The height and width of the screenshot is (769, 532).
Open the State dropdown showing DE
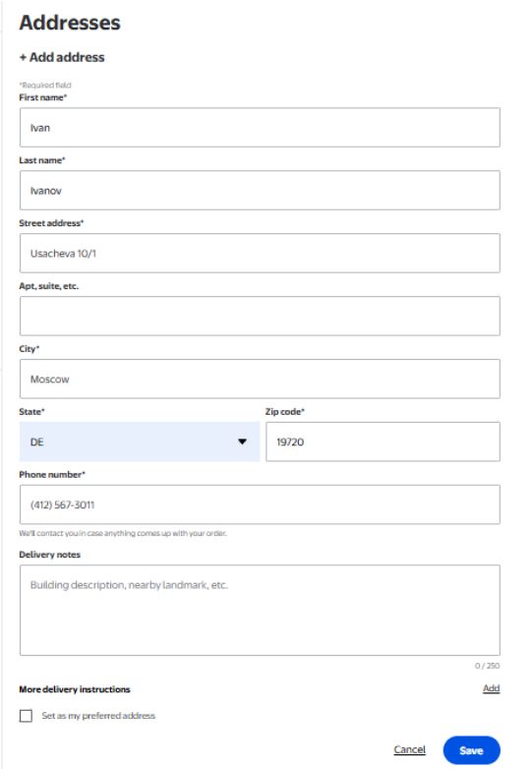[140, 442]
